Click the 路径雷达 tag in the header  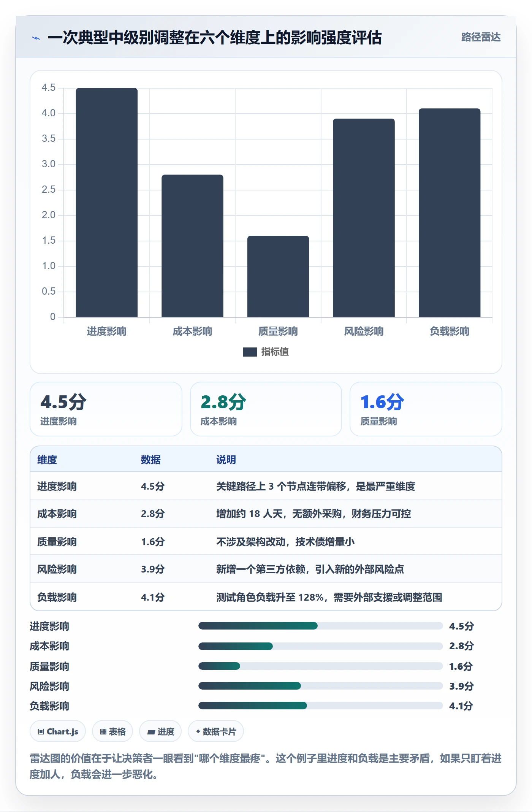481,37
